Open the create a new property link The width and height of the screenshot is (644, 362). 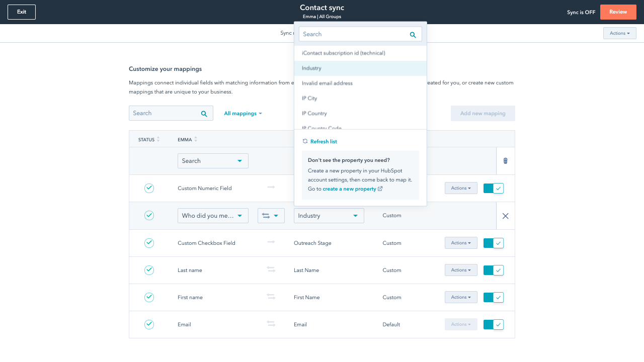[x=350, y=189]
